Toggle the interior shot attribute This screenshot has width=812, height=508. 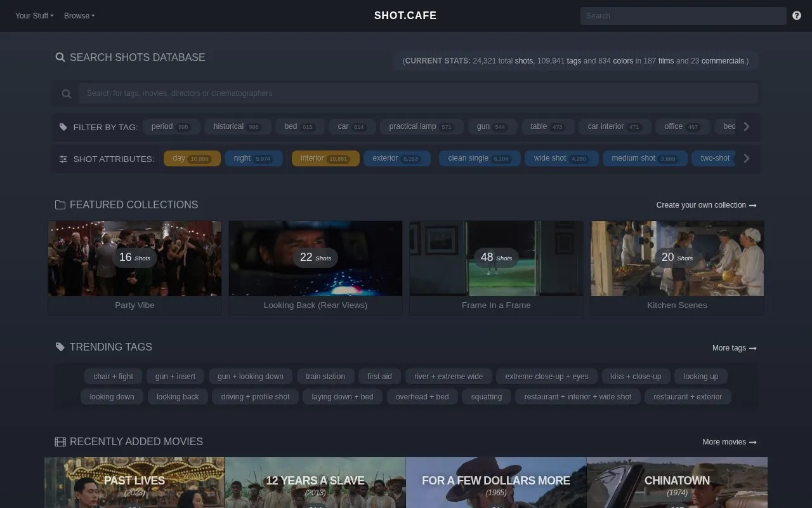325,158
